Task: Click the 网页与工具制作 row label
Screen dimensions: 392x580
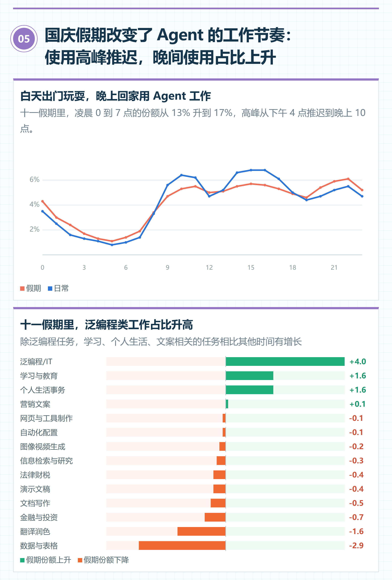Action: coord(46,418)
